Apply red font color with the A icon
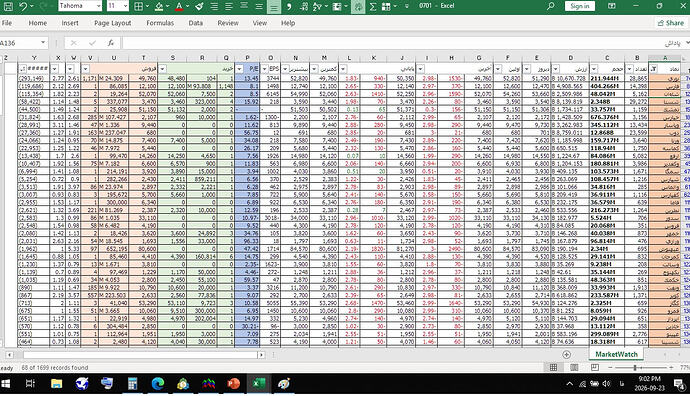This screenshot has width=690, height=396. tap(179, 6)
